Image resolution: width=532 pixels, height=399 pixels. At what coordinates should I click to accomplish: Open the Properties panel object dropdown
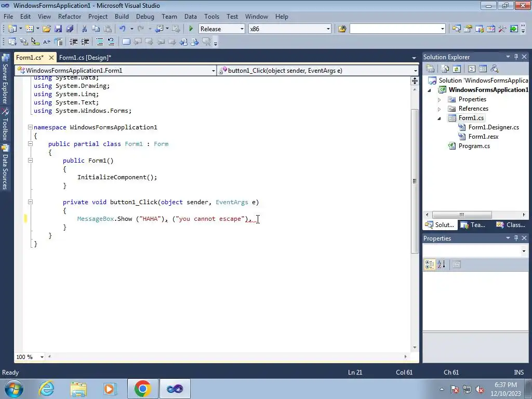pyautogui.click(x=524, y=251)
